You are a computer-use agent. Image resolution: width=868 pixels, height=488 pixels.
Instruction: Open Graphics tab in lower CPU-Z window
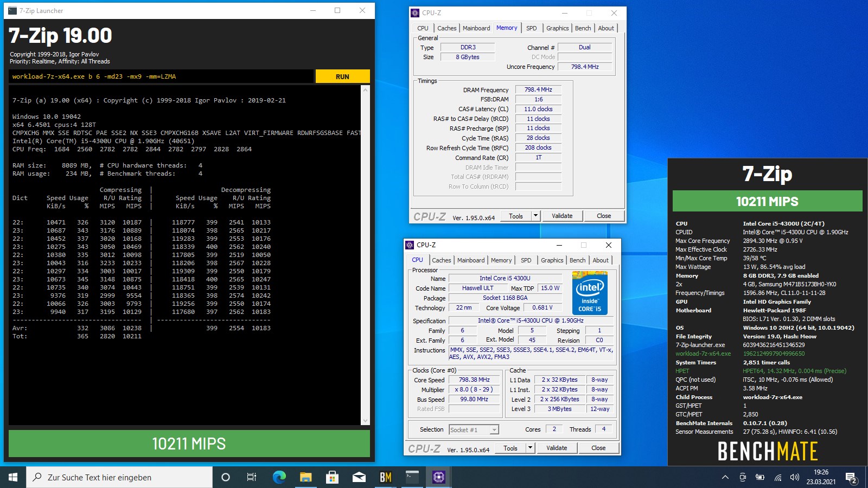click(x=552, y=260)
